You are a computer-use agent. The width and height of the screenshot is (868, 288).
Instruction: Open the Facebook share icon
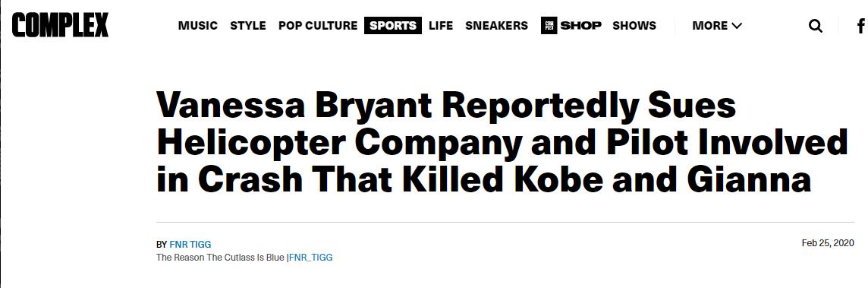(861, 26)
